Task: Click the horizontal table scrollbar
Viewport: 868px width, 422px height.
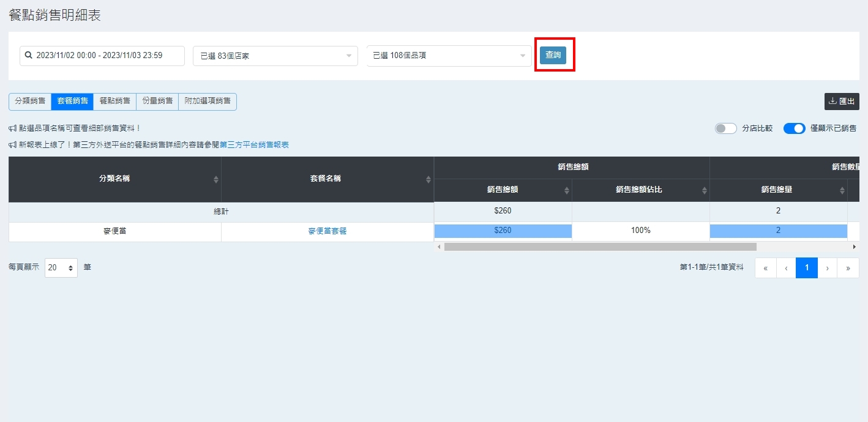Action: [x=600, y=247]
